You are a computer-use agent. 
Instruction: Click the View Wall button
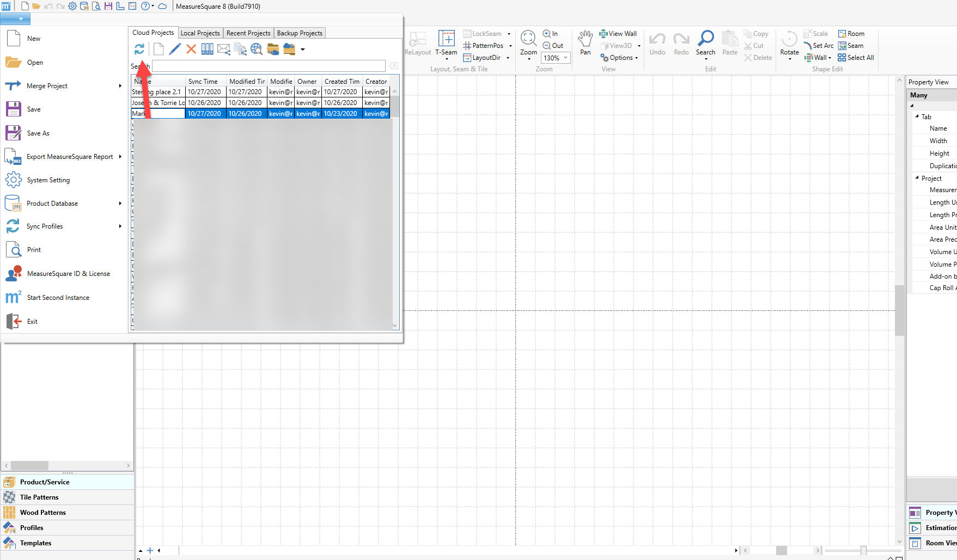[x=618, y=34]
